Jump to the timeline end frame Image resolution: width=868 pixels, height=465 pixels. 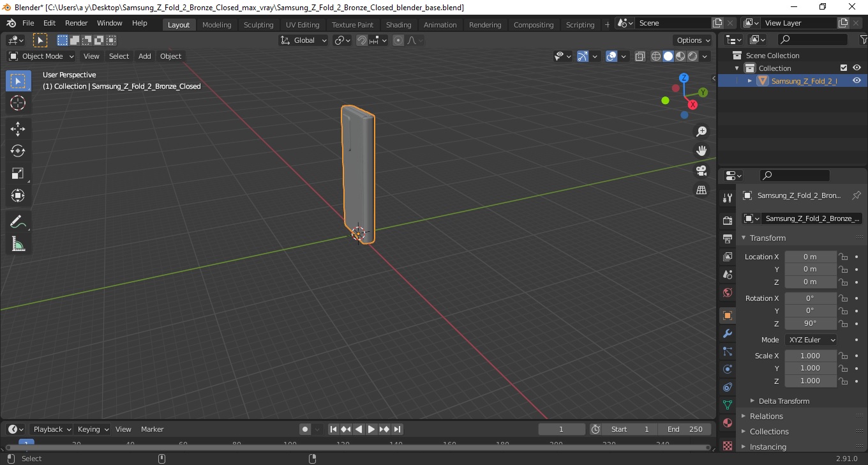tap(397, 429)
